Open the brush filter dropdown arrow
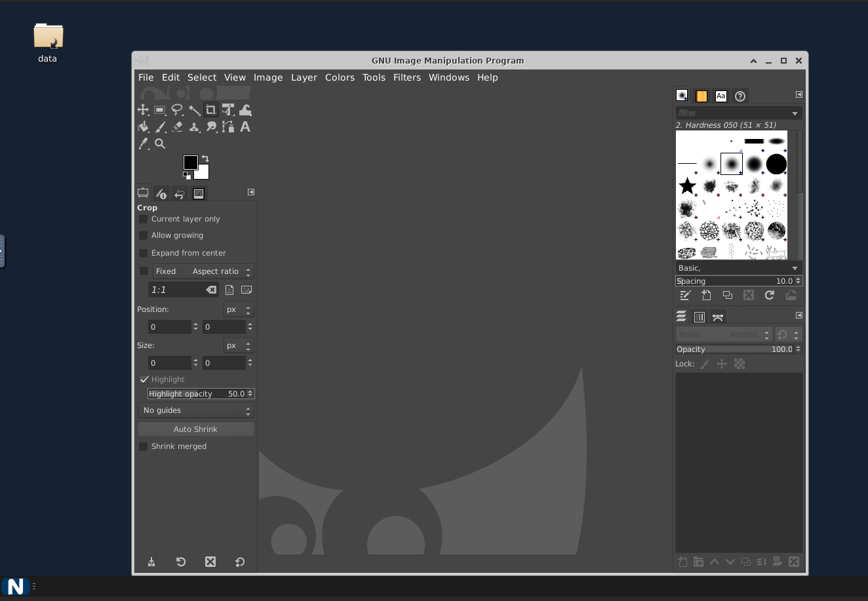Screen dimensions: 868x601 795,113
